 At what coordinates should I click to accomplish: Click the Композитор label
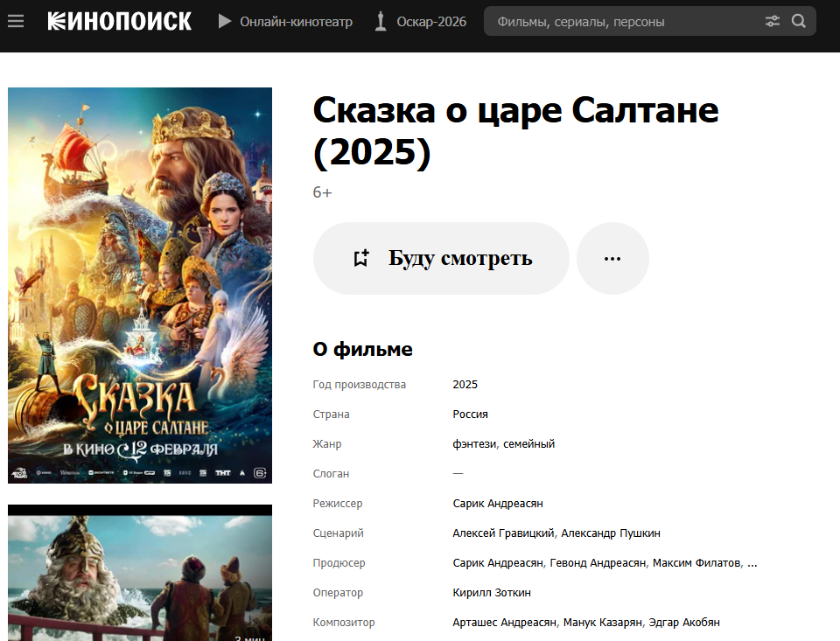(x=344, y=623)
